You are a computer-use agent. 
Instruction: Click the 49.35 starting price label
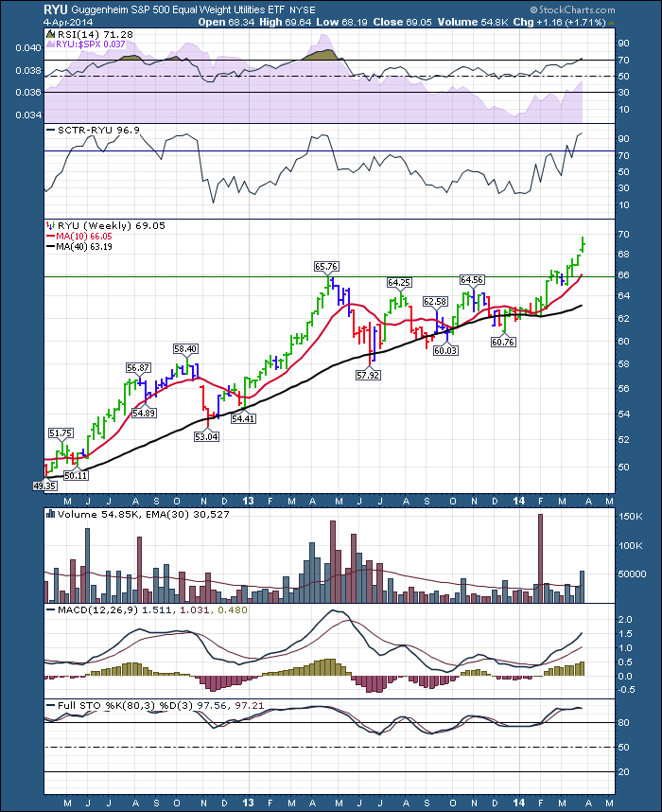(x=44, y=485)
